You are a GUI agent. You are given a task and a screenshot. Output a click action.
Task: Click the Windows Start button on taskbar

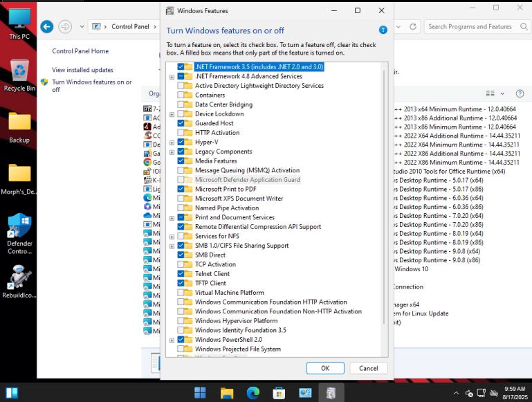pyautogui.click(x=200, y=393)
